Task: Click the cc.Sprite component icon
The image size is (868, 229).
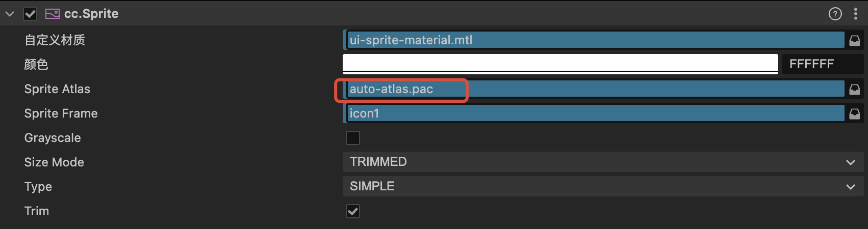Action: point(53,14)
